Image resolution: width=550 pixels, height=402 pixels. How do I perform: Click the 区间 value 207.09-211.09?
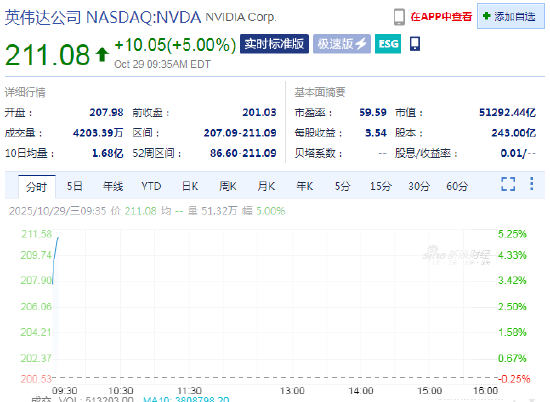click(x=240, y=133)
